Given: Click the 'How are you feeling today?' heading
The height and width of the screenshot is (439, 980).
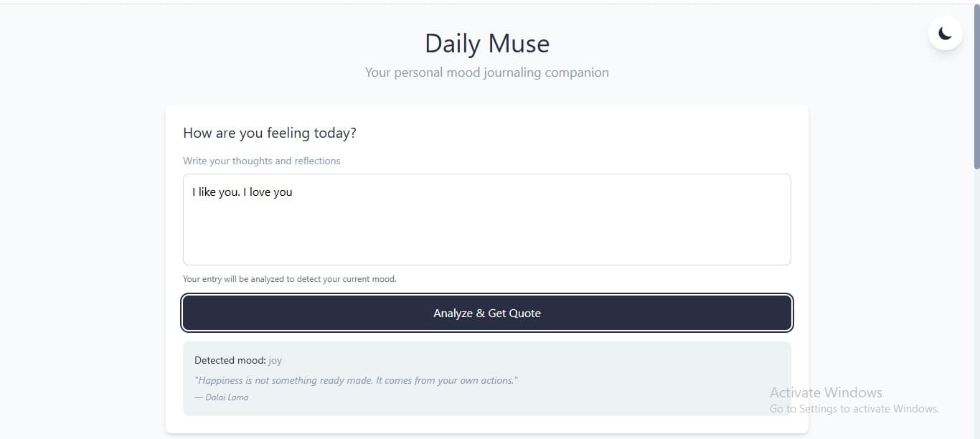Looking at the screenshot, I should click(x=269, y=133).
